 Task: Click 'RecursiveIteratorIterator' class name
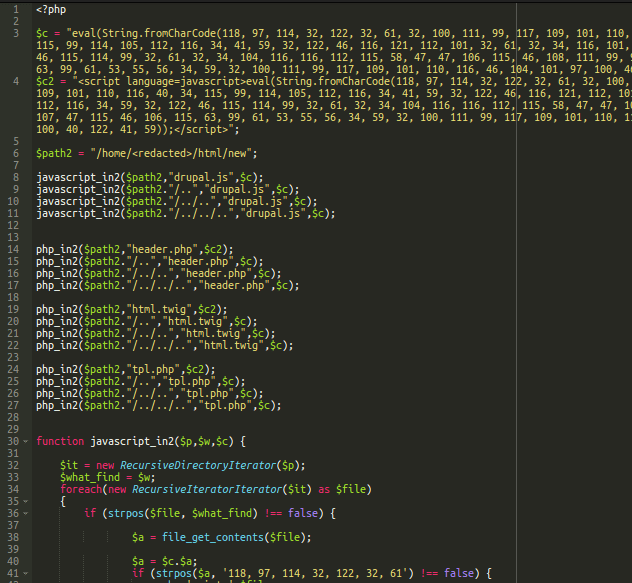(x=207, y=489)
